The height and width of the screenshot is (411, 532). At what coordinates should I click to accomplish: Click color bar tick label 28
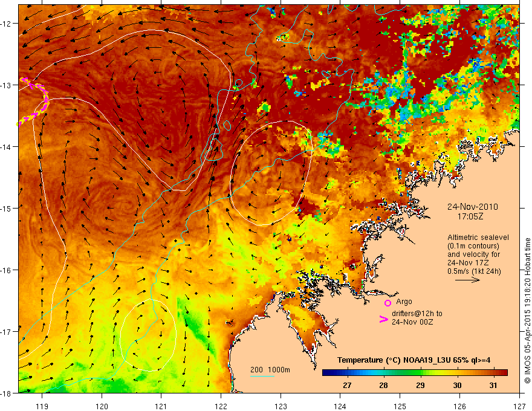pos(383,386)
